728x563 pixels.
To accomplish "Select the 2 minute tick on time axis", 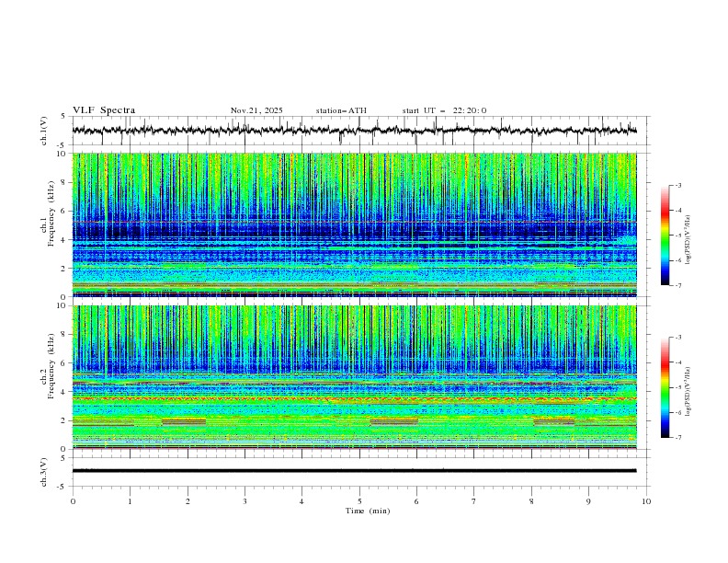I will 188,501.
